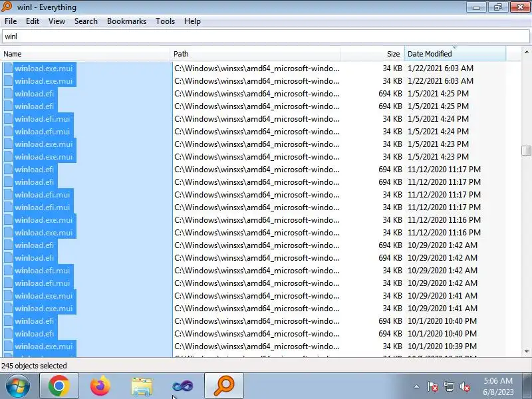532x399 pixels.
Task: Select second winload.efi name dated 10/29/2020
Action: point(35,258)
